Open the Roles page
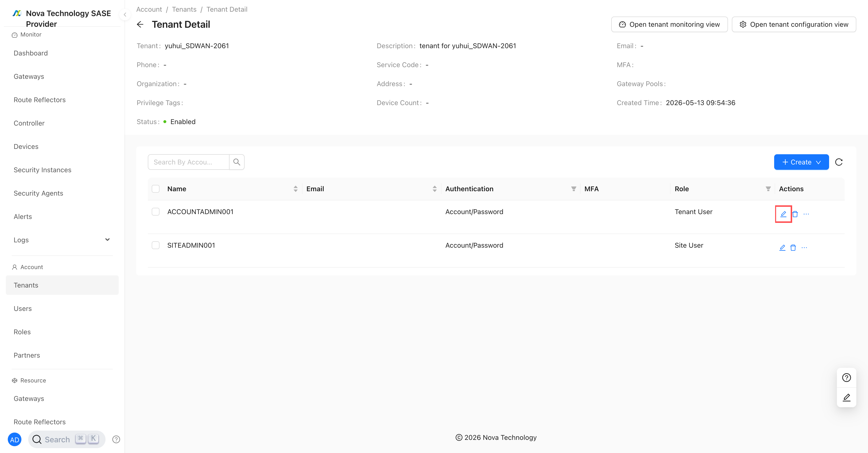Viewport: 868px width, 453px height. point(62,332)
